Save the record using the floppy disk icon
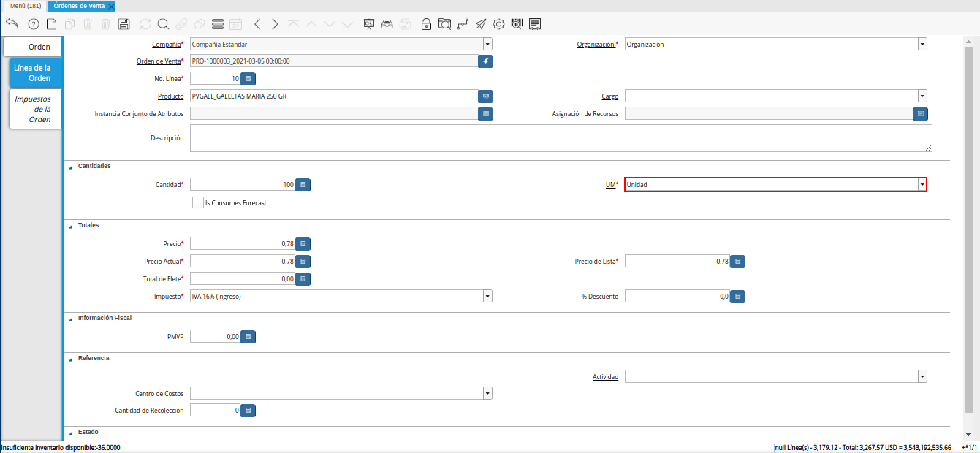Screen dimensions: 980x453 (124, 24)
